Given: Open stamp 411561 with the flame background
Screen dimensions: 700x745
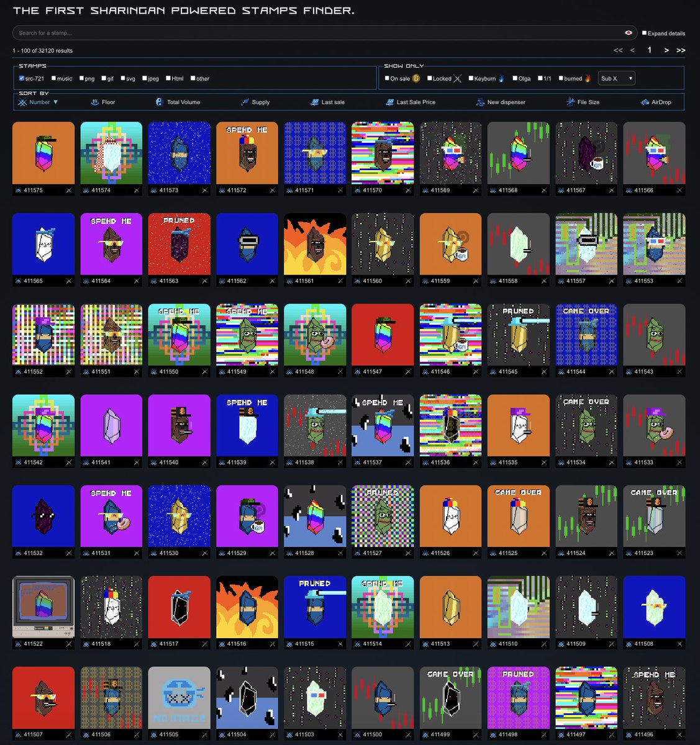Looking at the screenshot, I should point(315,244).
